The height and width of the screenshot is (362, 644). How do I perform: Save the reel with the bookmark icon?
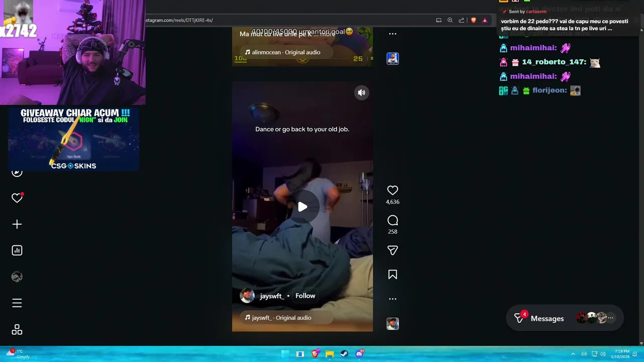tap(392, 275)
